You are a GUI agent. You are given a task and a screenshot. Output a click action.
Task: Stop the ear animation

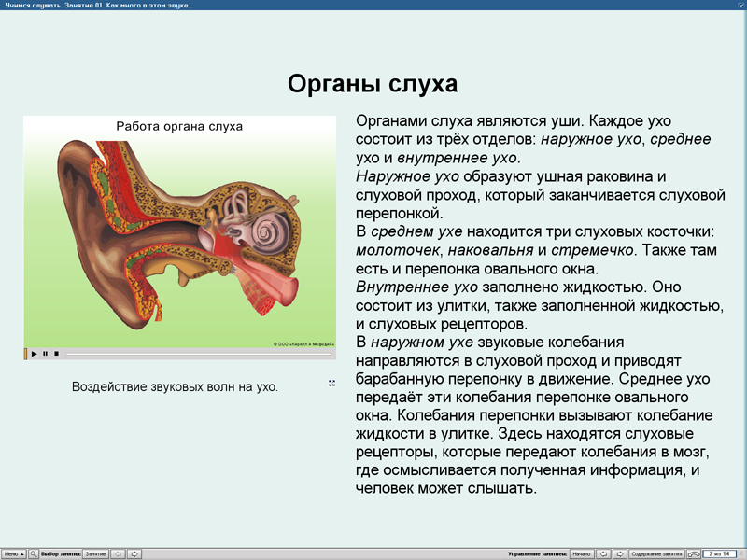click(57, 355)
